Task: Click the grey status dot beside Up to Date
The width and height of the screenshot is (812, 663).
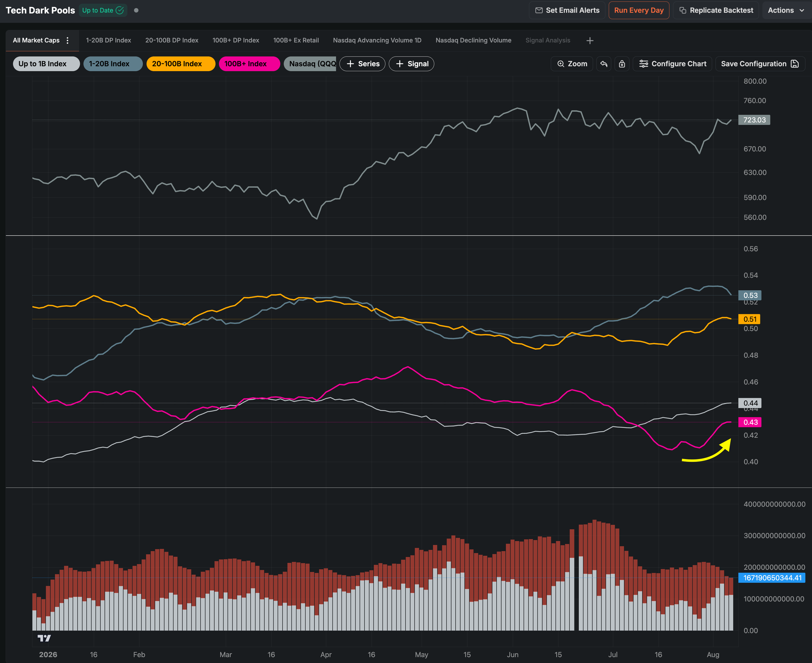Action: pos(136,10)
